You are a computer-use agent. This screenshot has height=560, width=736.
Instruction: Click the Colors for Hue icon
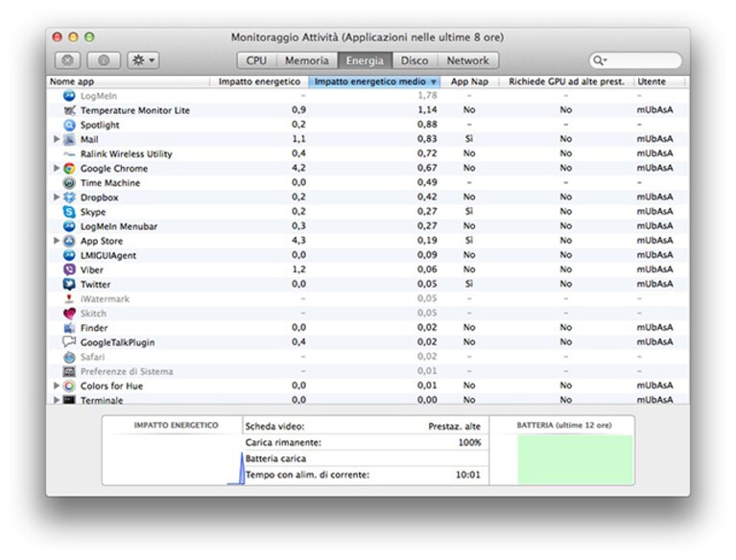(x=69, y=386)
